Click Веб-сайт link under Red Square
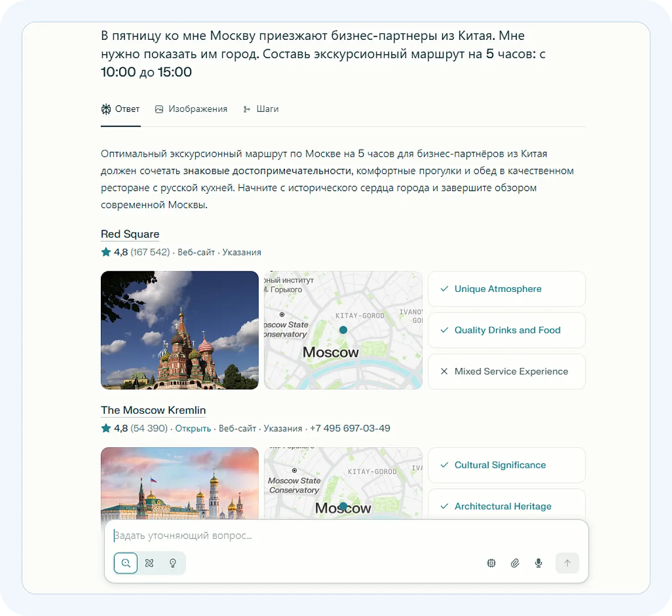Image resolution: width=672 pixels, height=616 pixels. [196, 252]
